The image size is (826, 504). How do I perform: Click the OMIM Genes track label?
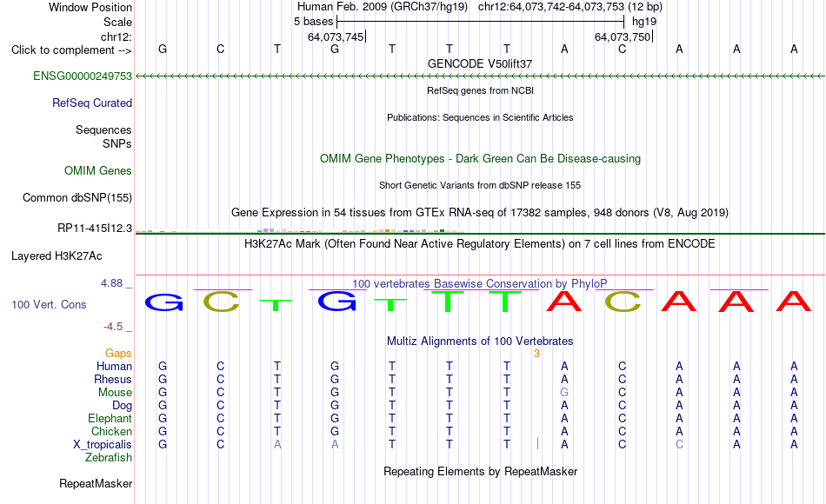tap(97, 170)
